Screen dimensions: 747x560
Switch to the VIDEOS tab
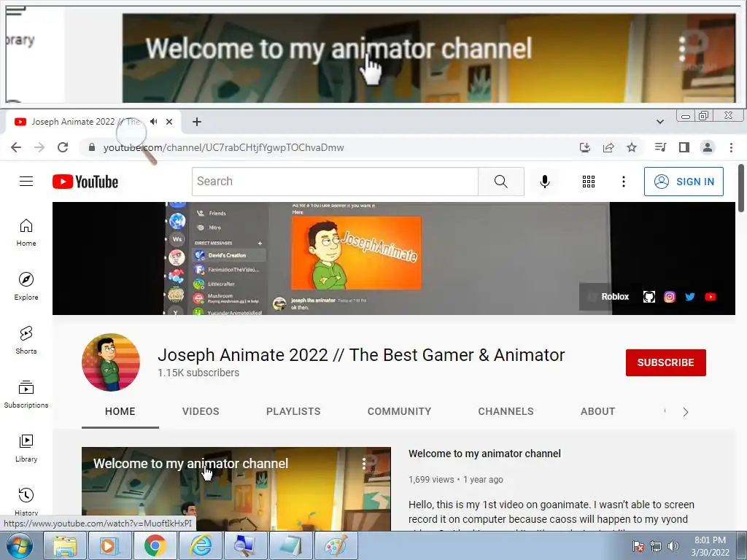[201, 411]
